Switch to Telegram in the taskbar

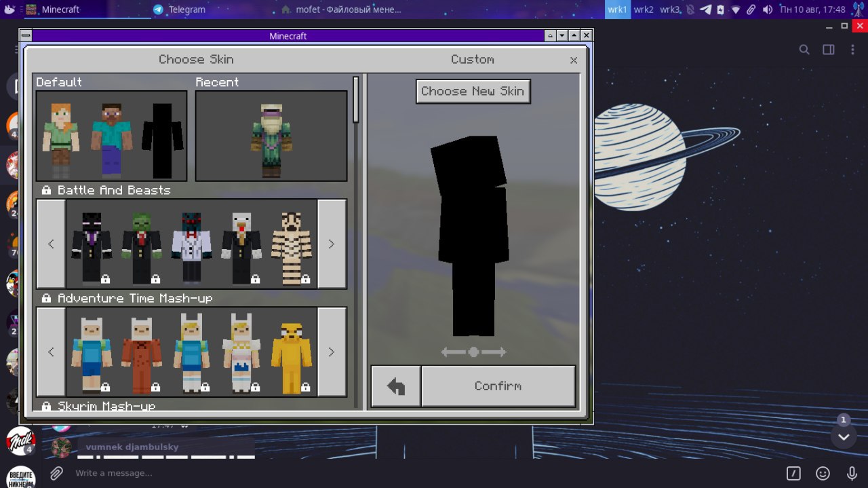coord(180,10)
